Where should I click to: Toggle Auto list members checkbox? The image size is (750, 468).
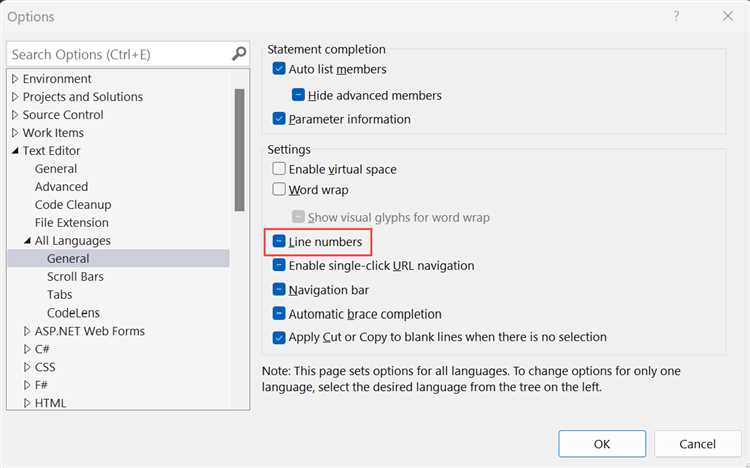[x=279, y=68]
